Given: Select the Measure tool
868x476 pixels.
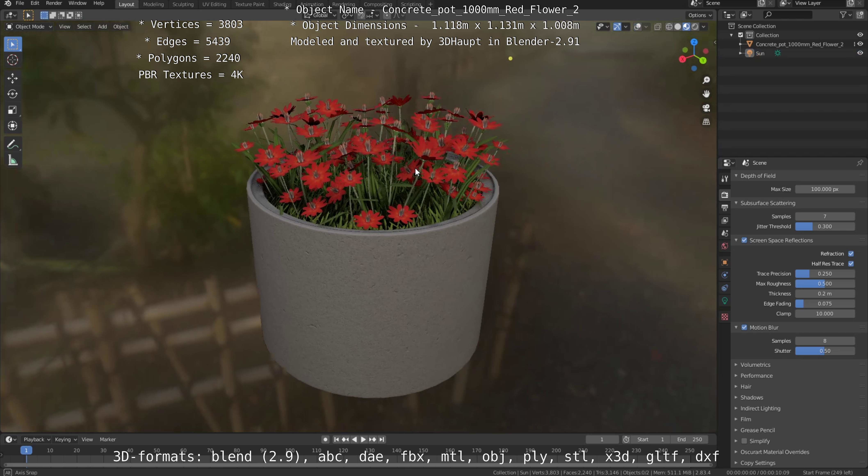Looking at the screenshot, I should (13, 161).
